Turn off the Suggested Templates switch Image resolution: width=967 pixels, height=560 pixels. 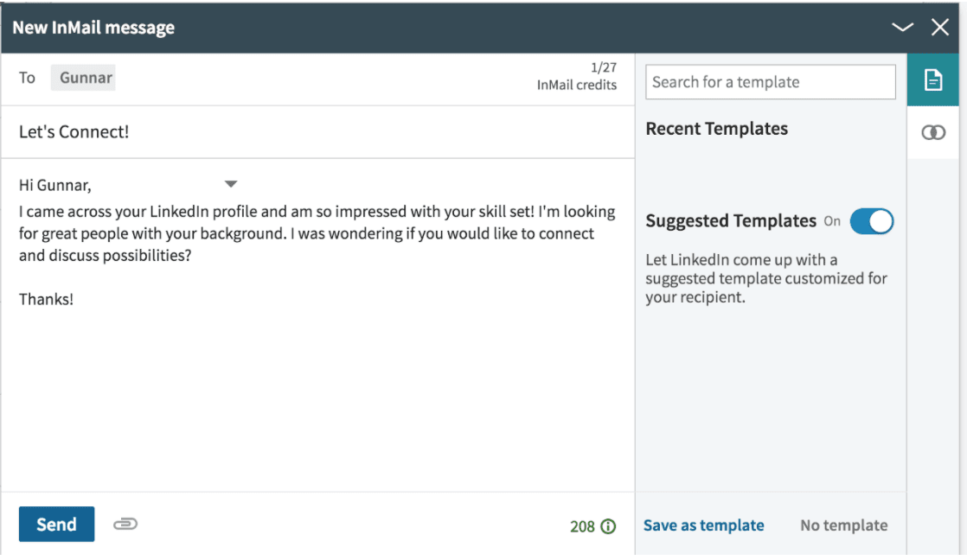871,221
